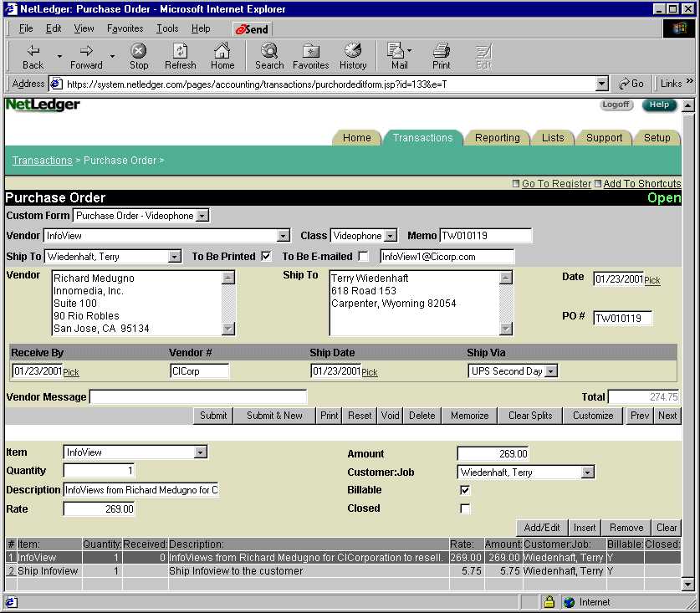Screen dimensions: 700x613
Task: Click the Transactions breadcrumb link
Action: pyautogui.click(x=43, y=161)
